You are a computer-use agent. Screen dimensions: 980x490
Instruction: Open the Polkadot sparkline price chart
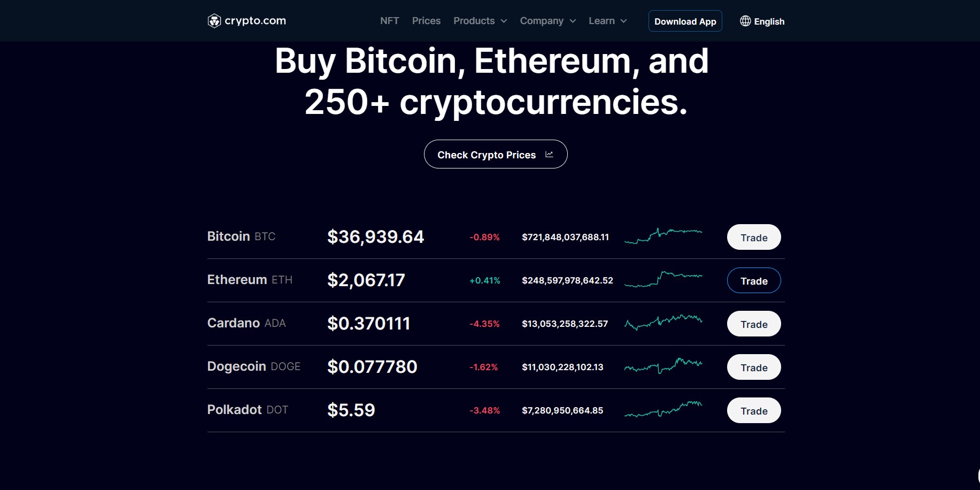pyautogui.click(x=663, y=409)
